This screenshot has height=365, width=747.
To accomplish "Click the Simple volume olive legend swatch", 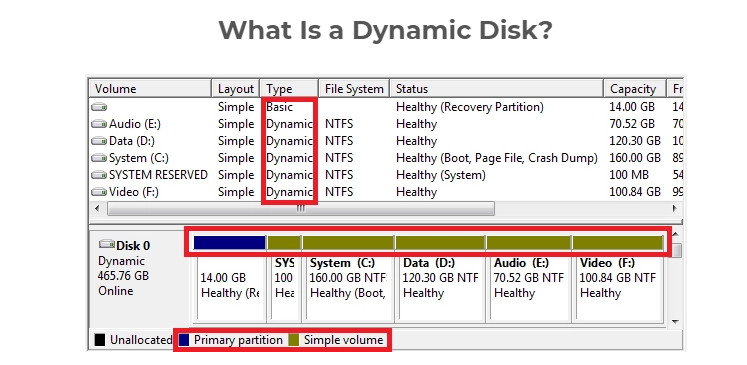I will point(293,340).
